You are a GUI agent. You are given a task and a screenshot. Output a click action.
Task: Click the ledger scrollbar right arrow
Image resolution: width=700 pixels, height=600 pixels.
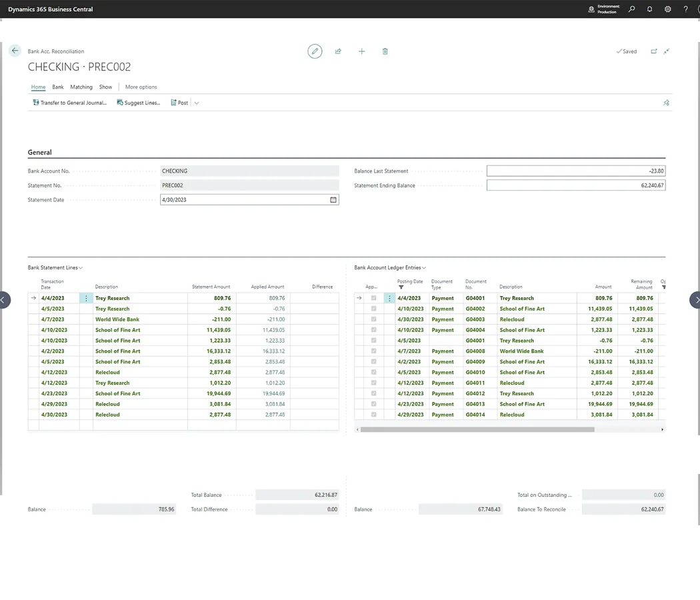[662, 429]
